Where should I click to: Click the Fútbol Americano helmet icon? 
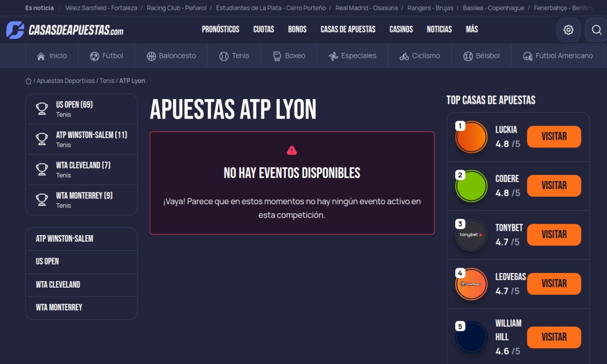[x=527, y=56]
